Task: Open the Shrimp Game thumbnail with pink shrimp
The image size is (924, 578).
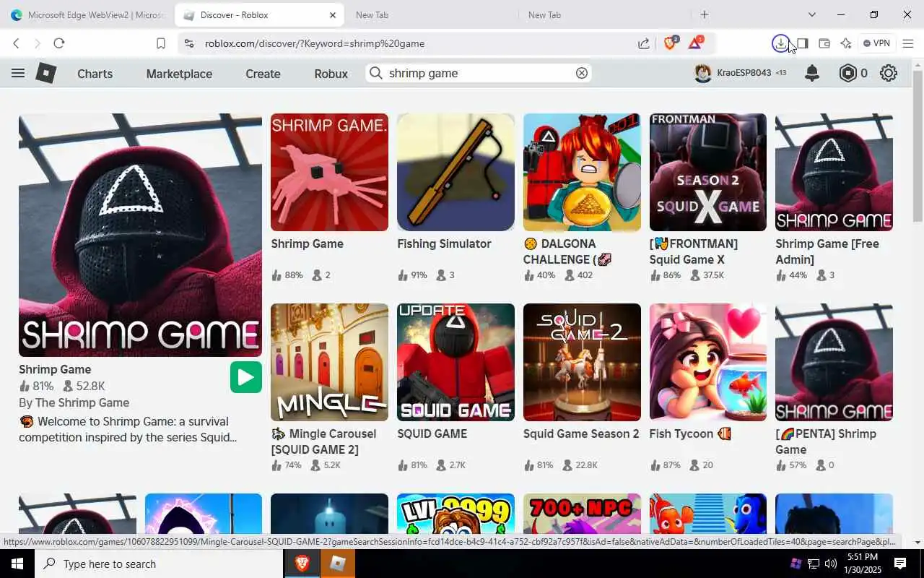Action: point(329,172)
